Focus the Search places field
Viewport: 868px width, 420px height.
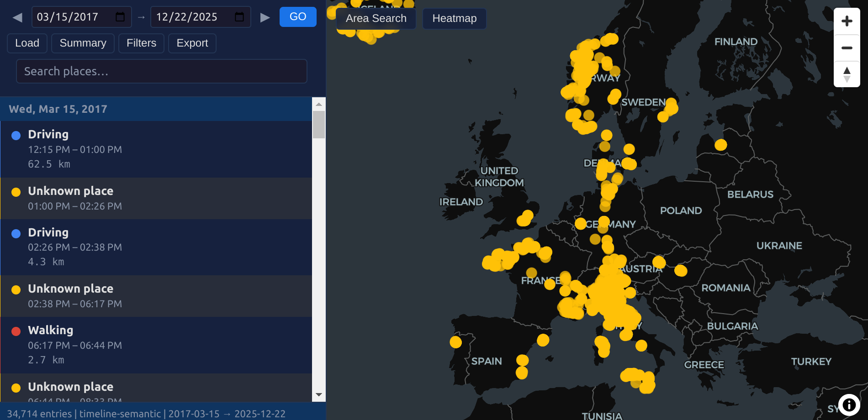coord(162,71)
